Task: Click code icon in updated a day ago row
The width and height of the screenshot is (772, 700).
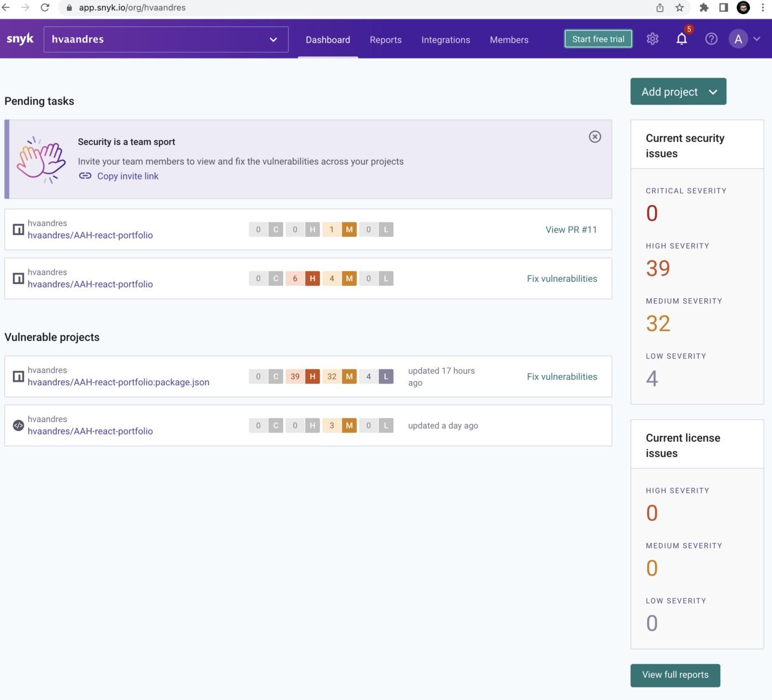Action: (x=18, y=426)
